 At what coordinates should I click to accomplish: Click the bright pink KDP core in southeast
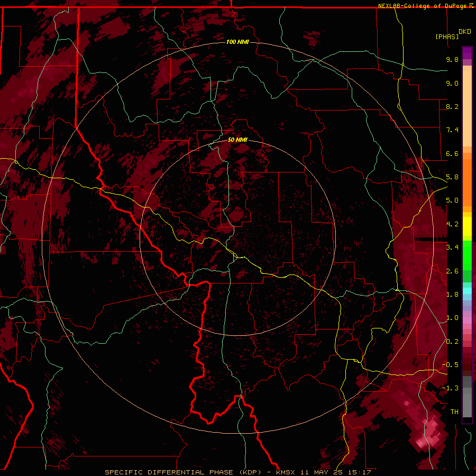coord(429,433)
